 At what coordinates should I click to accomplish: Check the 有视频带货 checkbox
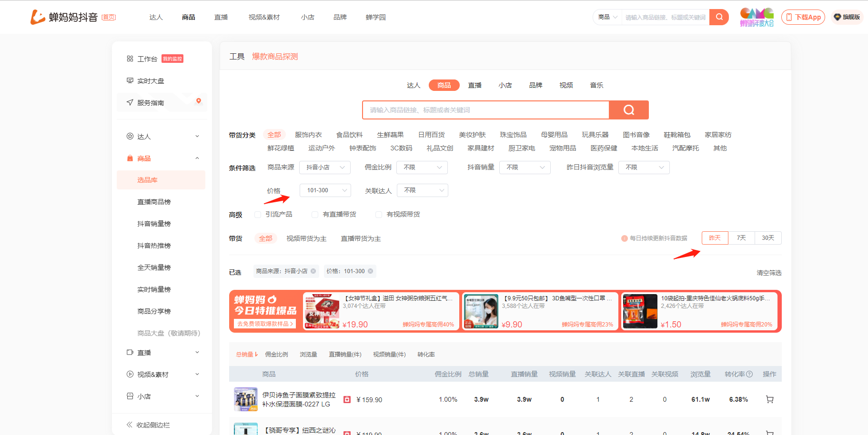(x=379, y=215)
